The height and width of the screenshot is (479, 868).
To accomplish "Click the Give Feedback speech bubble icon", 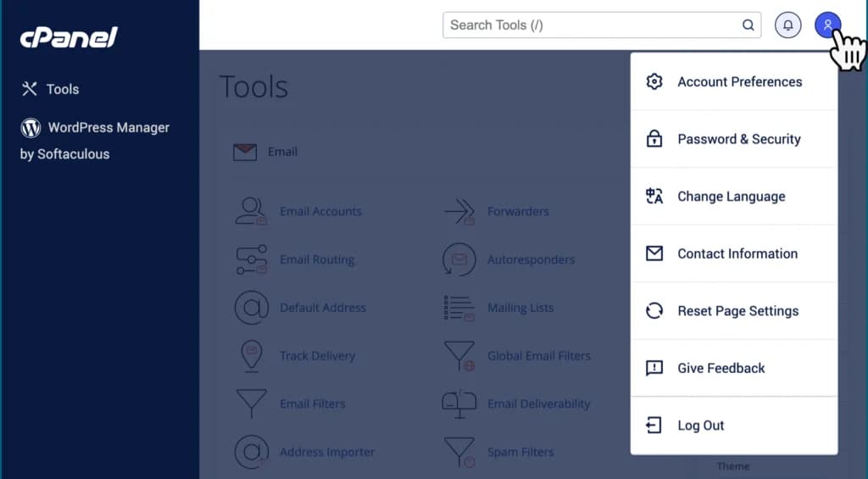I will click(x=654, y=368).
